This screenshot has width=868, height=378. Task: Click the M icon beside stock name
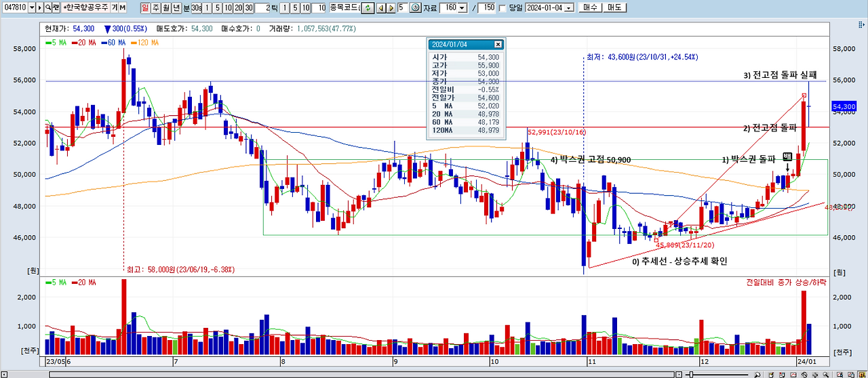click(123, 7)
